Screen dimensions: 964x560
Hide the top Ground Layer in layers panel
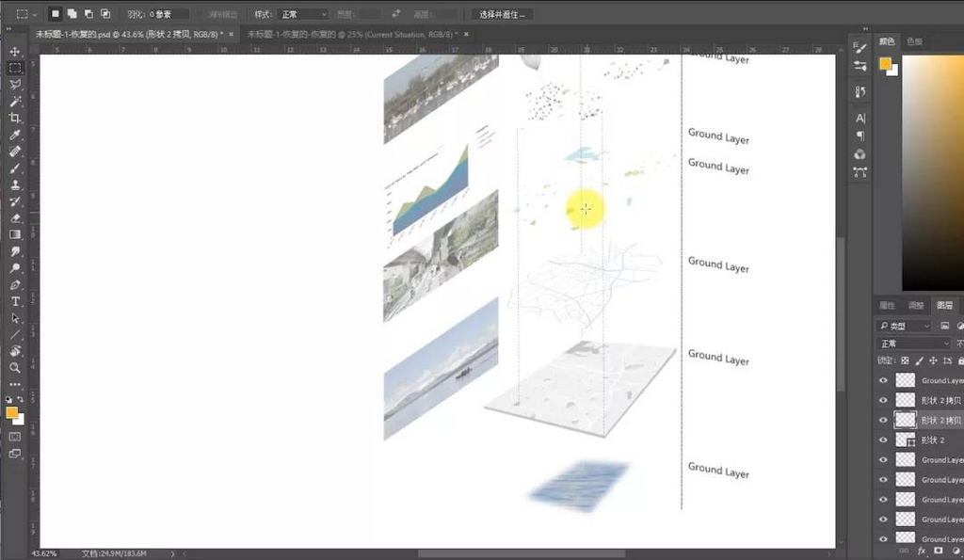[883, 380]
